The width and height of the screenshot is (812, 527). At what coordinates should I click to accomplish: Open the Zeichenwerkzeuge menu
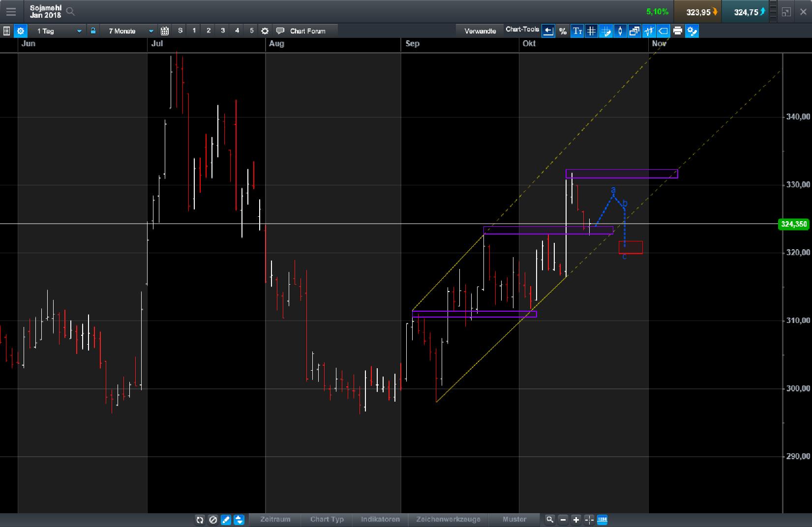(449, 520)
